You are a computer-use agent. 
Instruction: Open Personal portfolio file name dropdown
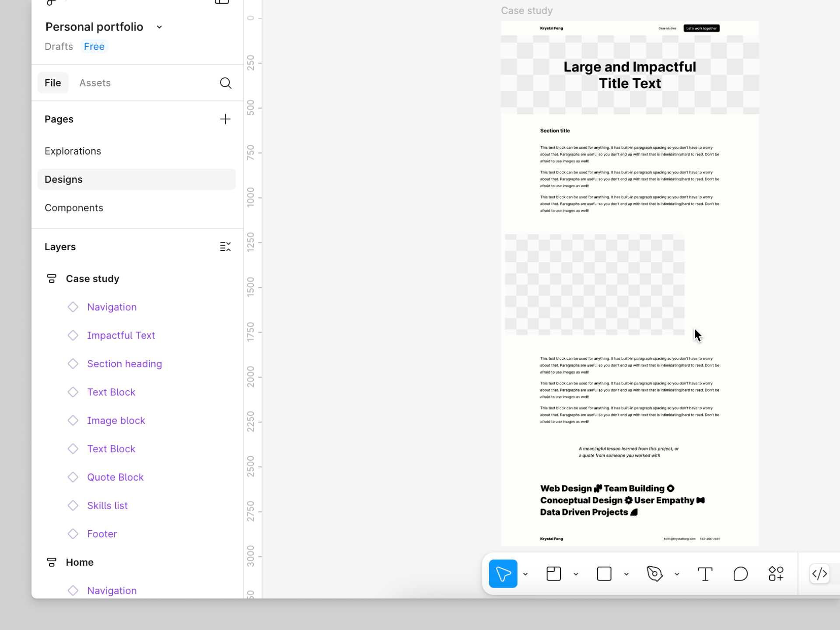(x=159, y=27)
